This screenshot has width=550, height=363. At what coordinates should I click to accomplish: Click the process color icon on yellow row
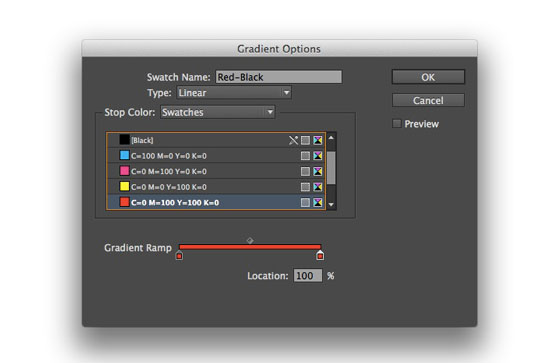click(305, 187)
